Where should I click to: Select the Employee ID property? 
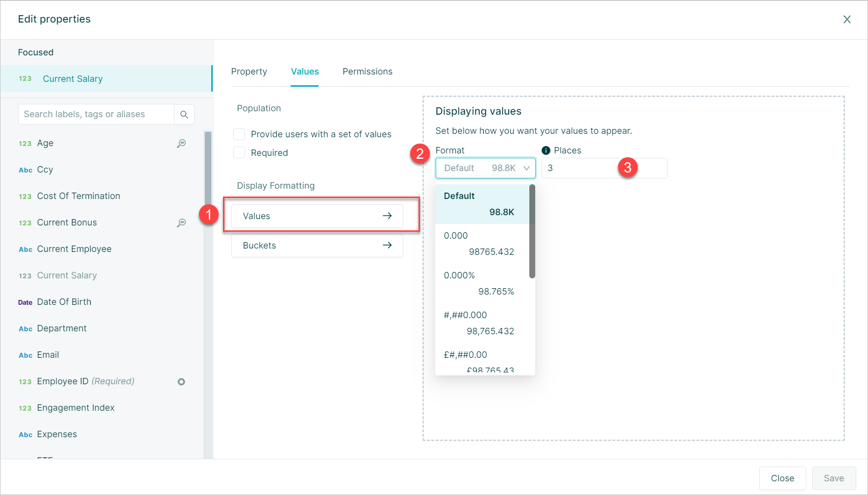click(x=102, y=381)
